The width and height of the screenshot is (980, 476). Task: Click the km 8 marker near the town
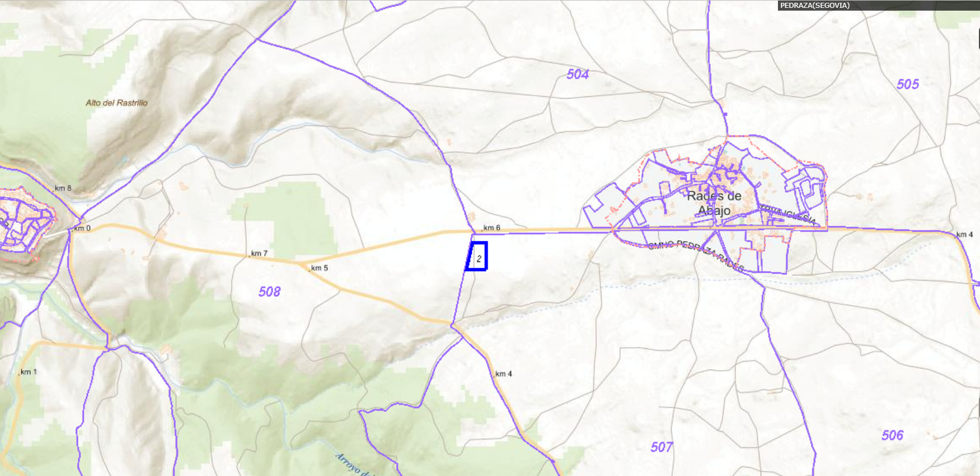(x=63, y=188)
